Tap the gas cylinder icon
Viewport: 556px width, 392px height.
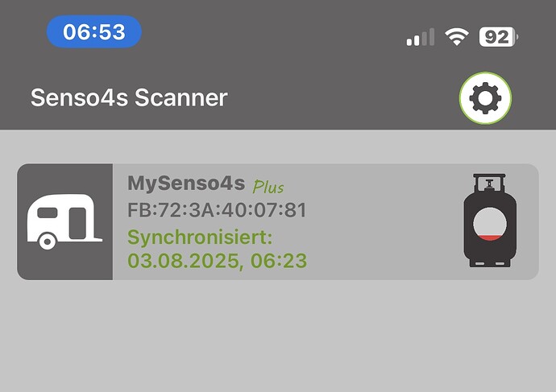tap(490, 221)
